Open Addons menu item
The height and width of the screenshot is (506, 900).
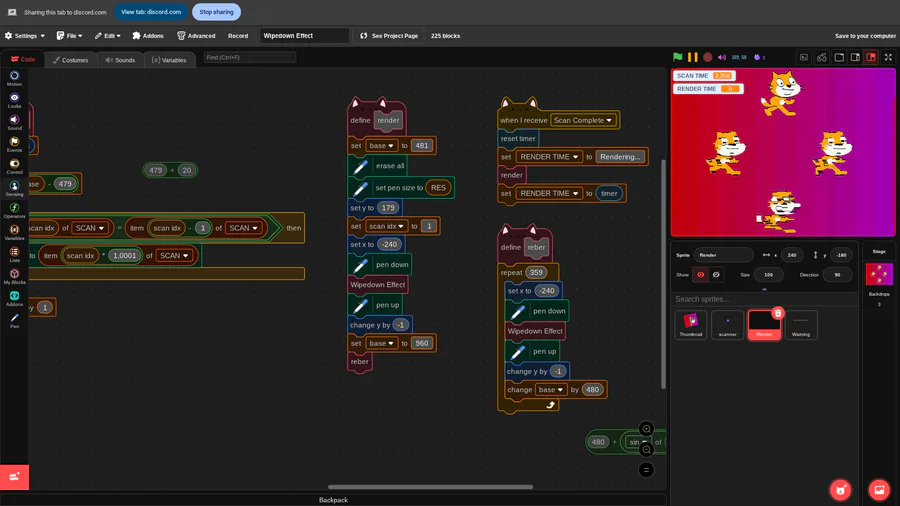(x=148, y=36)
